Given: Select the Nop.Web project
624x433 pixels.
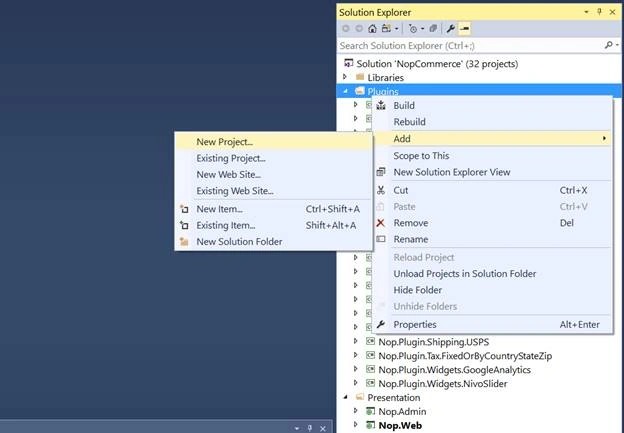Looking at the screenshot, I should (x=400, y=425).
